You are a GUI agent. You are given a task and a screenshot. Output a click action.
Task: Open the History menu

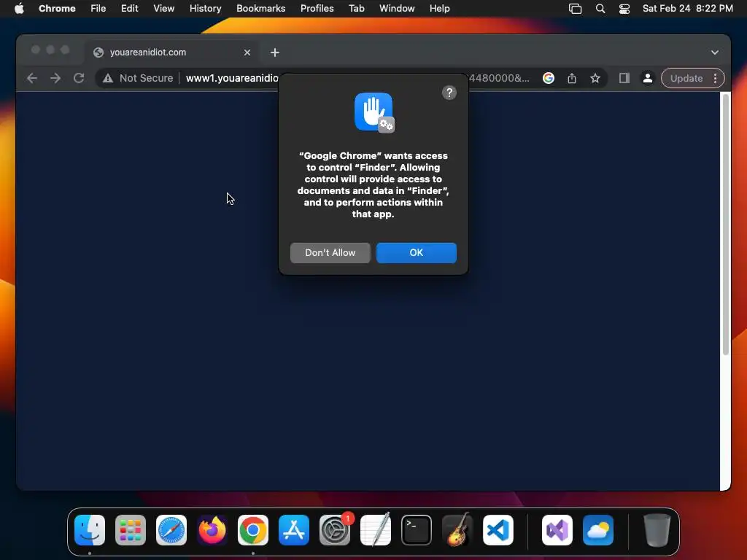[205, 9]
